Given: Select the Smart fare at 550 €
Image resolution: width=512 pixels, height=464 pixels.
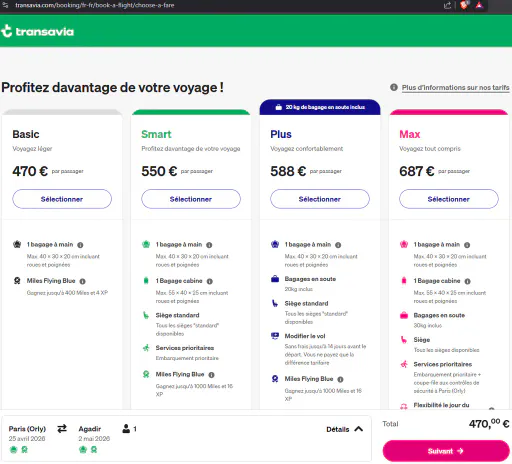Looking at the screenshot, I should click(x=191, y=199).
